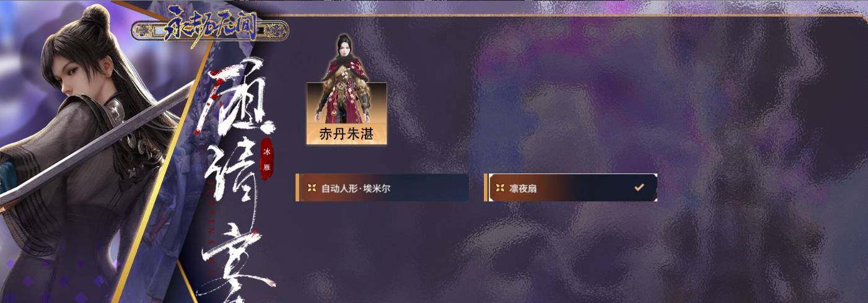Click the gold bar left of 自动人形·埃米尔
The width and height of the screenshot is (868, 303).
(297, 188)
